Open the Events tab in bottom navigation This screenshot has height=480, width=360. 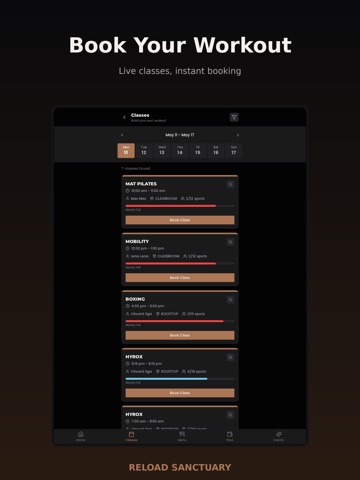pyautogui.click(x=279, y=436)
